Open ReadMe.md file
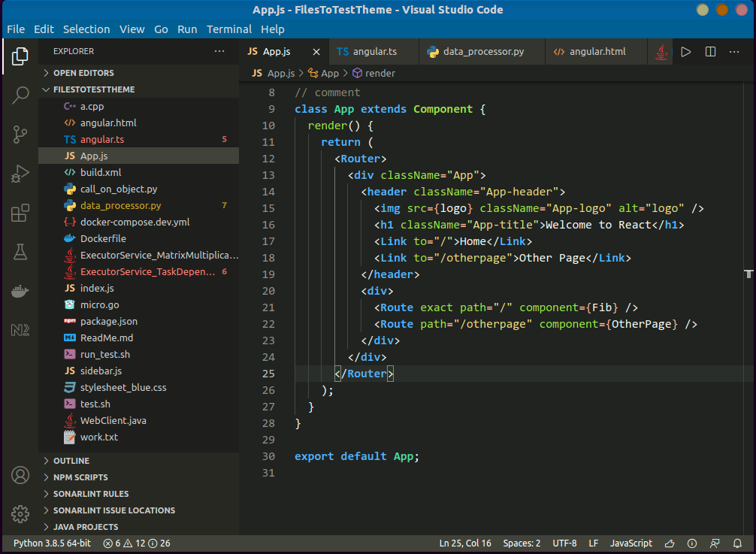Image resolution: width=756 pixels, height=554 pixels. point(139,338)
